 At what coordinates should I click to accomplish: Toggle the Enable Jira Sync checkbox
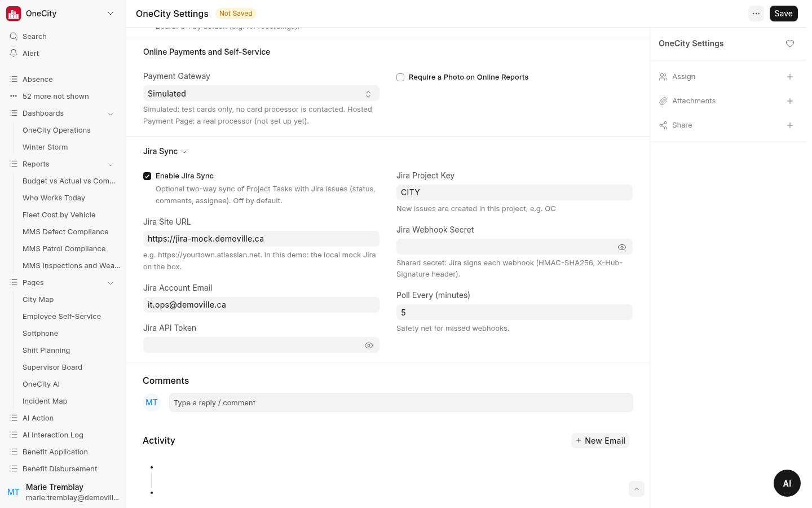(147, 176)
